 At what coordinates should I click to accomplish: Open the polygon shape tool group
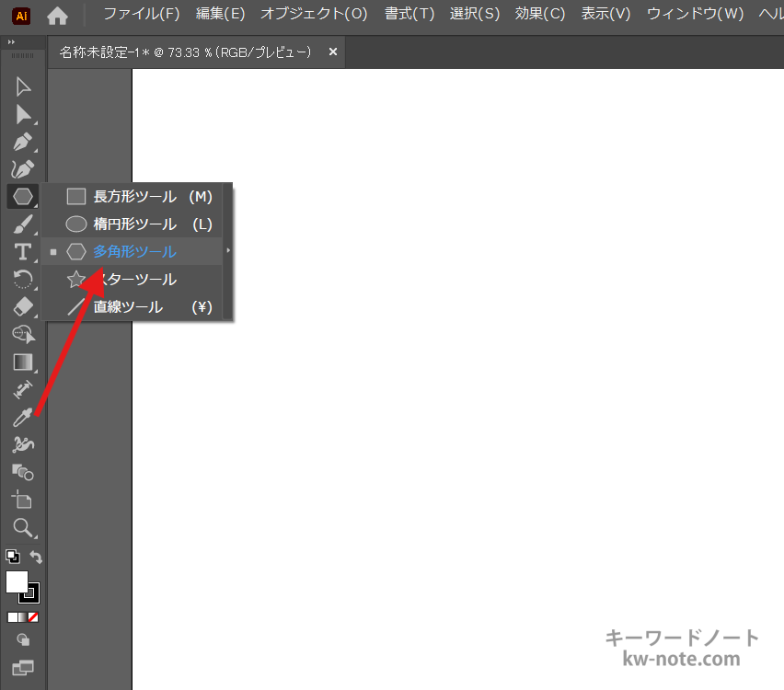point(23,197)
